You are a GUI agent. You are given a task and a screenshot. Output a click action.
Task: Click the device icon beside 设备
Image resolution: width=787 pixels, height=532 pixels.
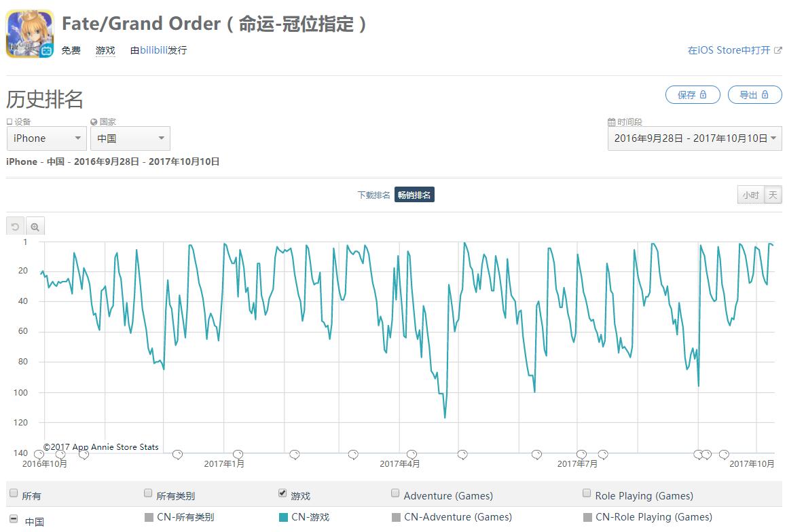10,122
